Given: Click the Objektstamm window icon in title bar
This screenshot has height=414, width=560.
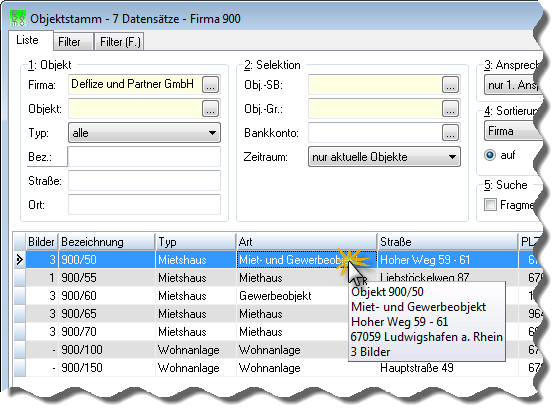Looking at the screenshot, I should (18, 18).
